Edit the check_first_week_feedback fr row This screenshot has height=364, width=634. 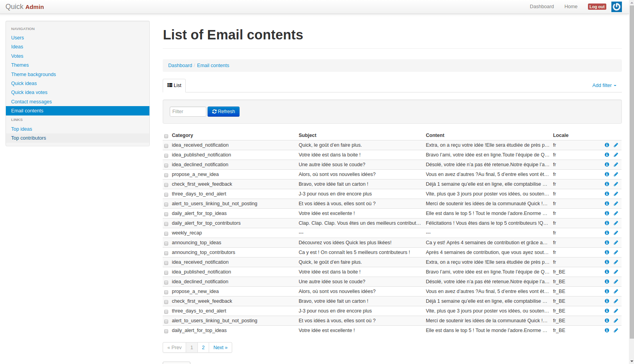point(616,184)
